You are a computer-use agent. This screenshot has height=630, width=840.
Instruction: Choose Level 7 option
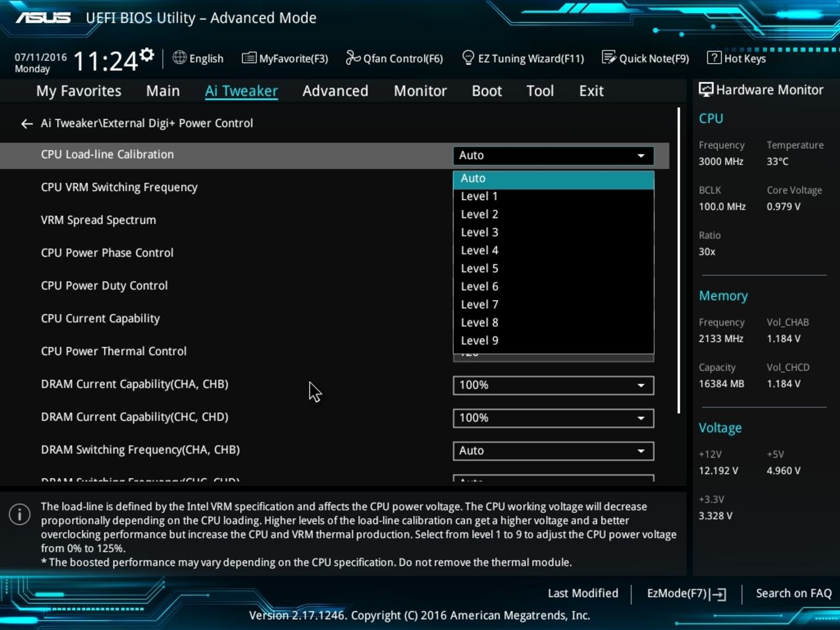pyautogui.click(x=553, y=304)
